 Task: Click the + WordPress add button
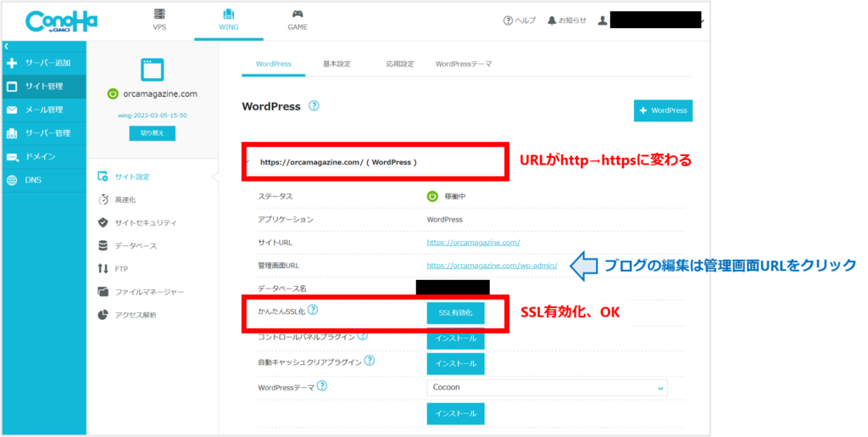[x=663, y=111]
